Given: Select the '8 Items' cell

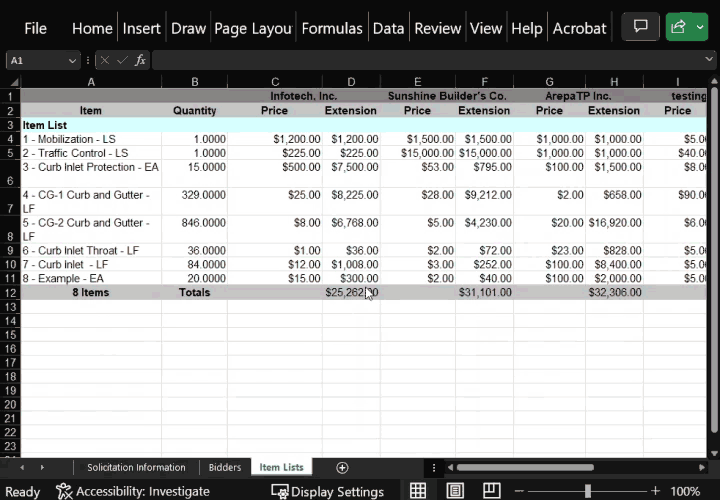Looking at the screenshot, I should click(x=91, y=292).
